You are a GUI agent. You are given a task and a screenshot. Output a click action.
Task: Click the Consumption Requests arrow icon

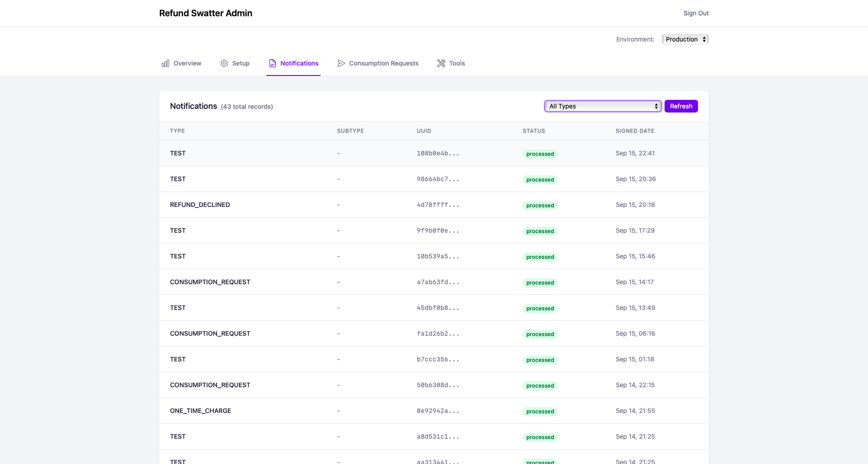[341, 63]
